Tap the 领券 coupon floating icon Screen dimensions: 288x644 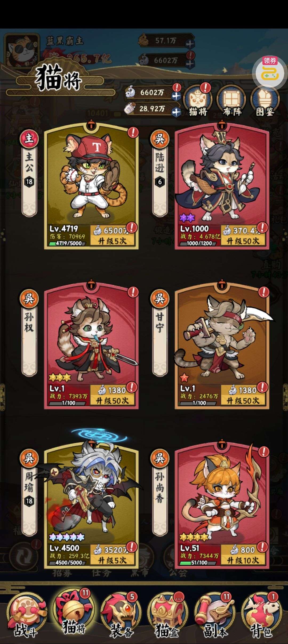click(270, 70)
